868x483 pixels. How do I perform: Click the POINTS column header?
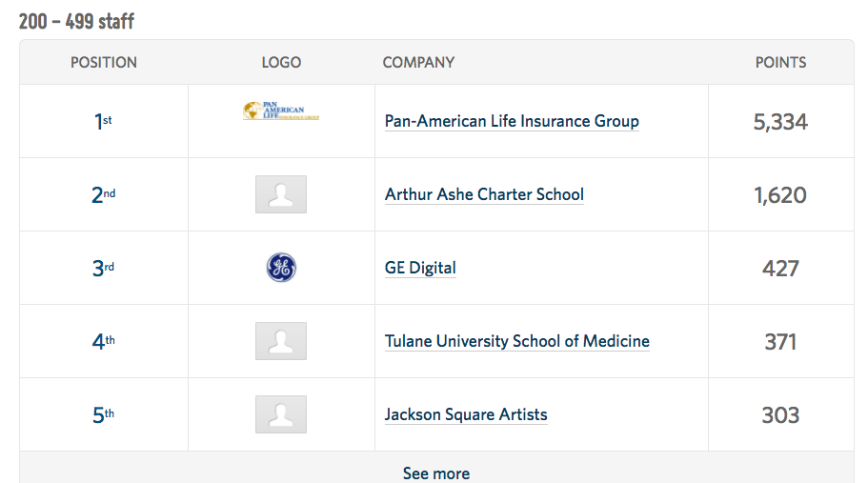780,63
